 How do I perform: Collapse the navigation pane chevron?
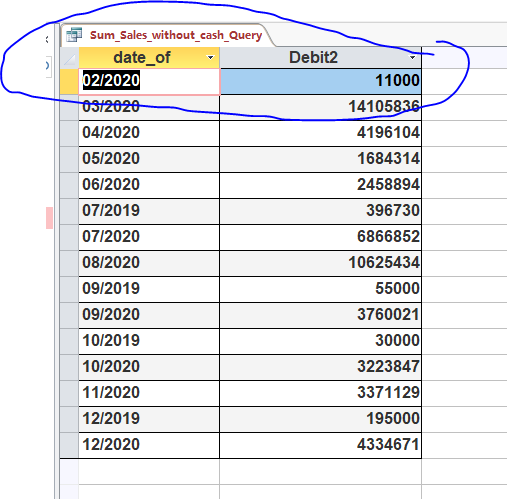47,40
